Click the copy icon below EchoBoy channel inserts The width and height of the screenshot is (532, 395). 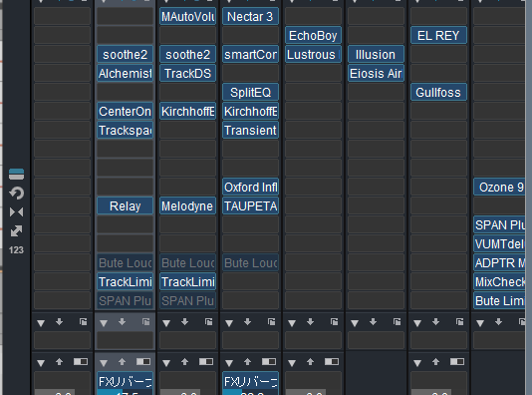(334, 321)
